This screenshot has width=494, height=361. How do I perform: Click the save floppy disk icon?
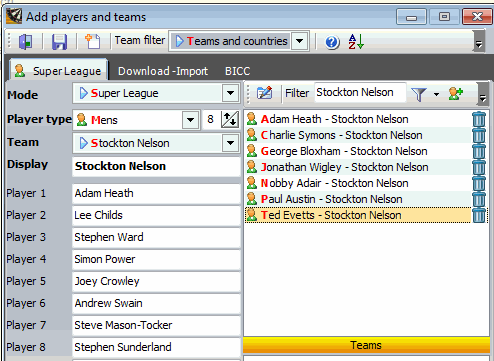59,42
